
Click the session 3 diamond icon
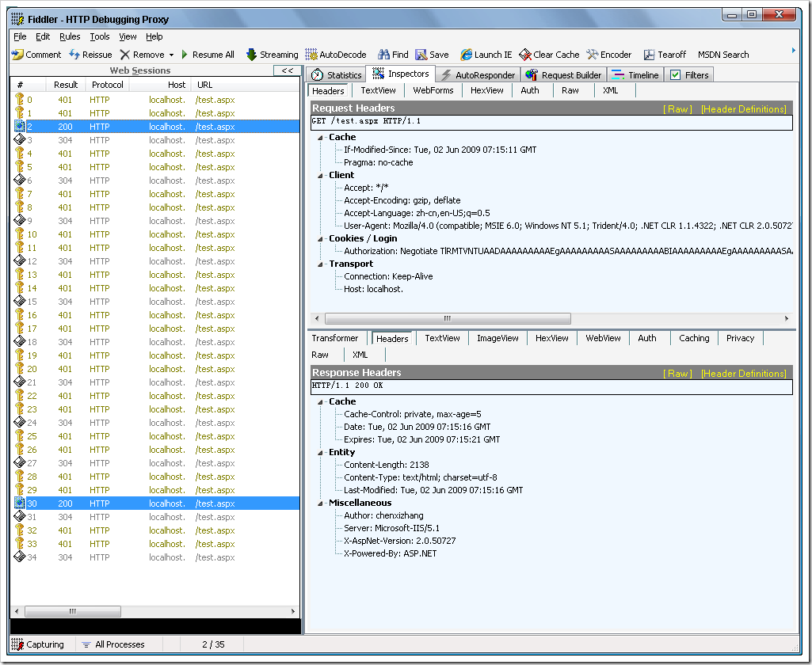tap(19, 139)
